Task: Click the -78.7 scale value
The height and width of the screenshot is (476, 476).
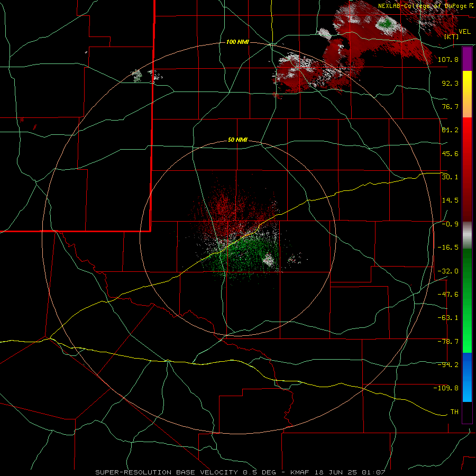Action: coord(448,341)
